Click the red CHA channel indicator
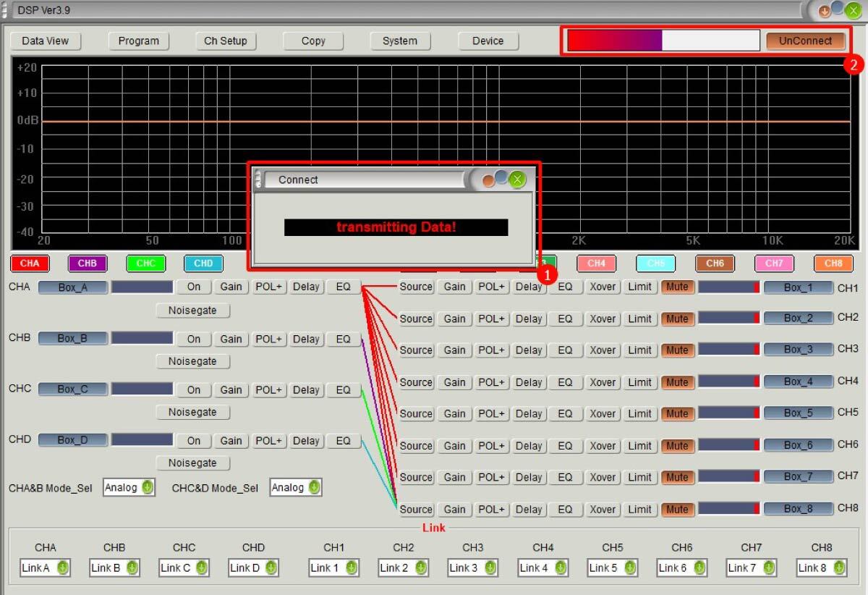 pos(30,263)
